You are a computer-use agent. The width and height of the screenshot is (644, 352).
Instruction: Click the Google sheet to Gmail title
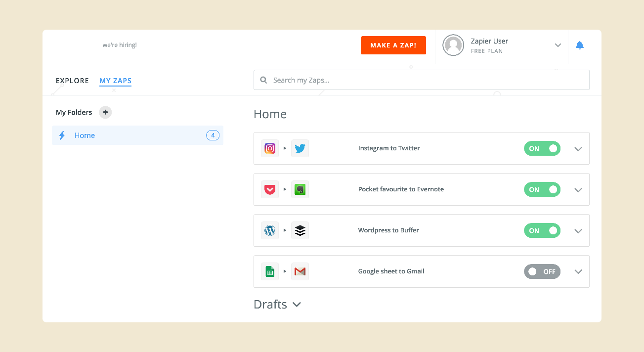pyautogui.click(x=391, y=271)
